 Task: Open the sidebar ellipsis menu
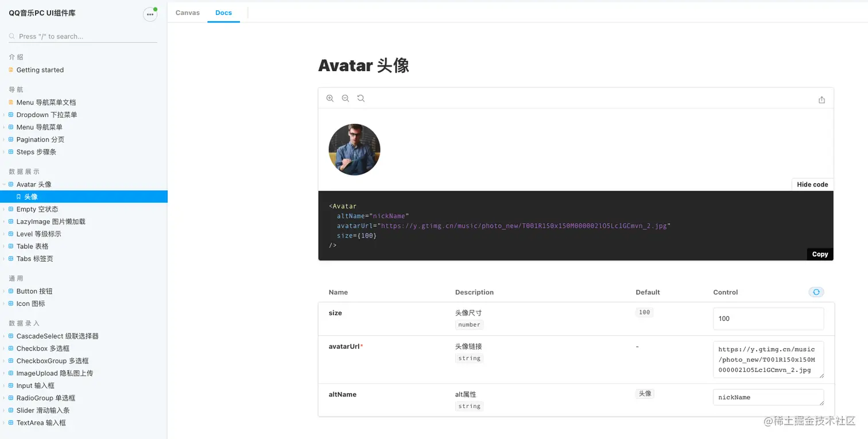150,14
